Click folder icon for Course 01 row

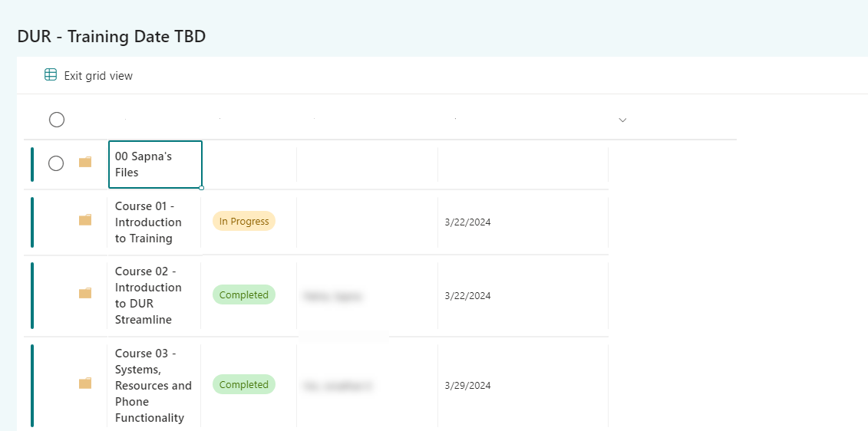pos(84,220)
